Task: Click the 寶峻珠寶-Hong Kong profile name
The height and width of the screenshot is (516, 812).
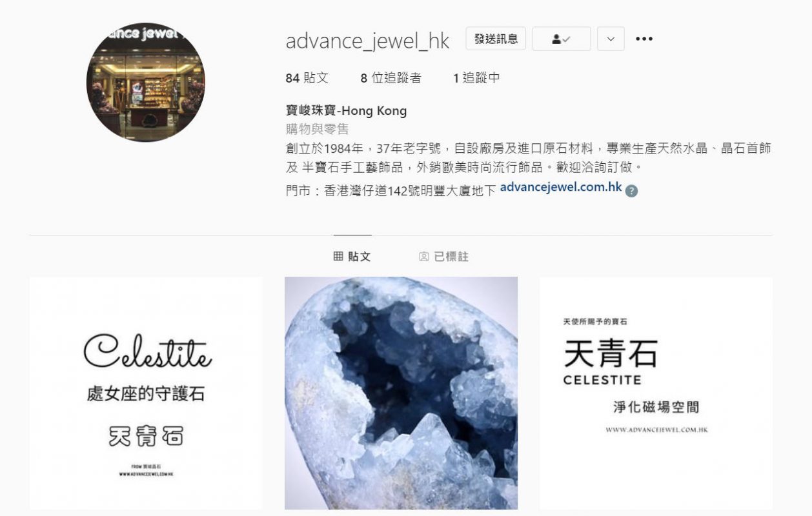Action: point(346,110)
